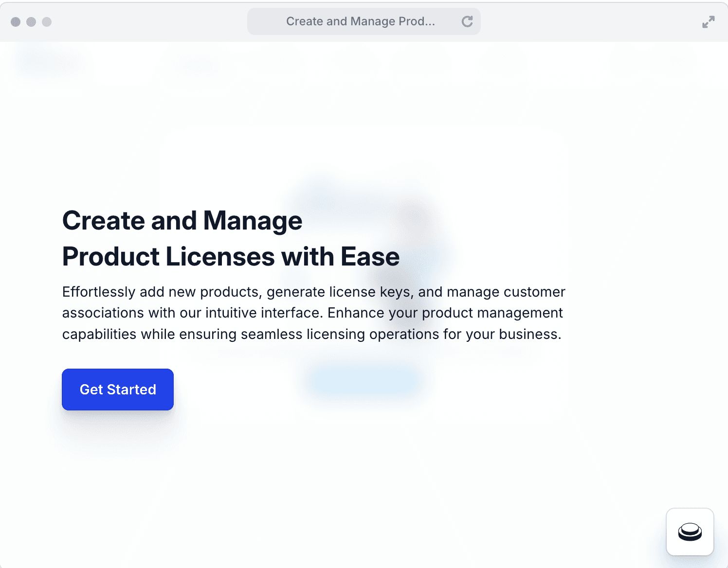Open the floating widget in bottom corner
Image resolution: width=728 pixels, height=568 pixels.
[x=690, y=532]
